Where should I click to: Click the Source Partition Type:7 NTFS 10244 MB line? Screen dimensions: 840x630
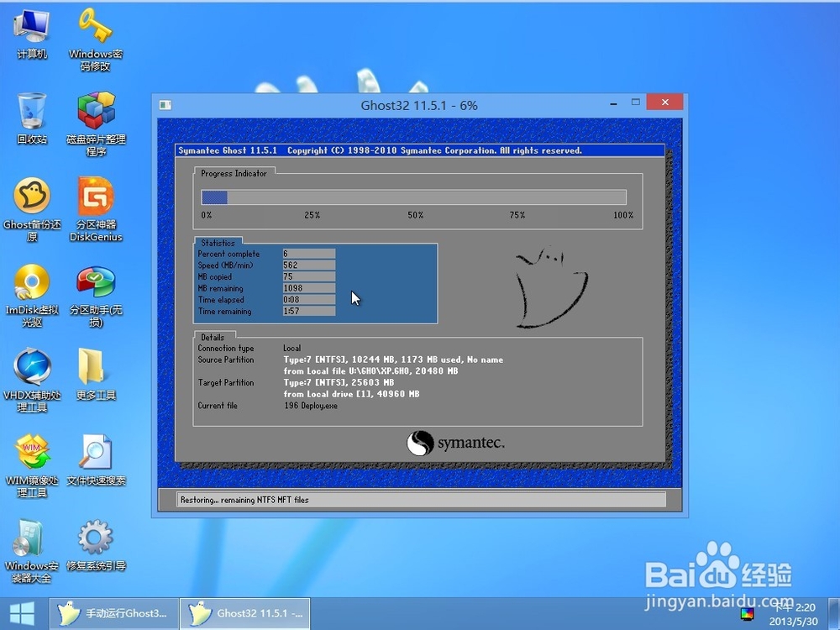tap(393, 360)
